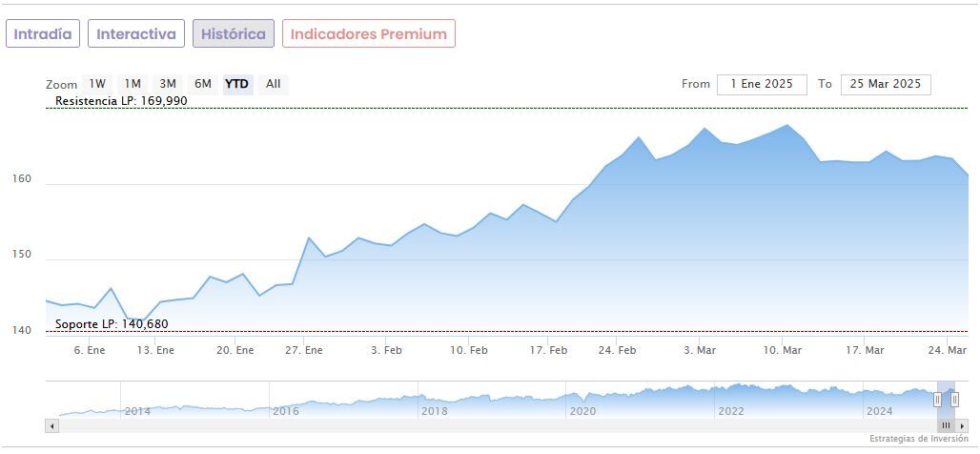
Task: Click the scrollbar thumb grip
Action: (946, 425)
